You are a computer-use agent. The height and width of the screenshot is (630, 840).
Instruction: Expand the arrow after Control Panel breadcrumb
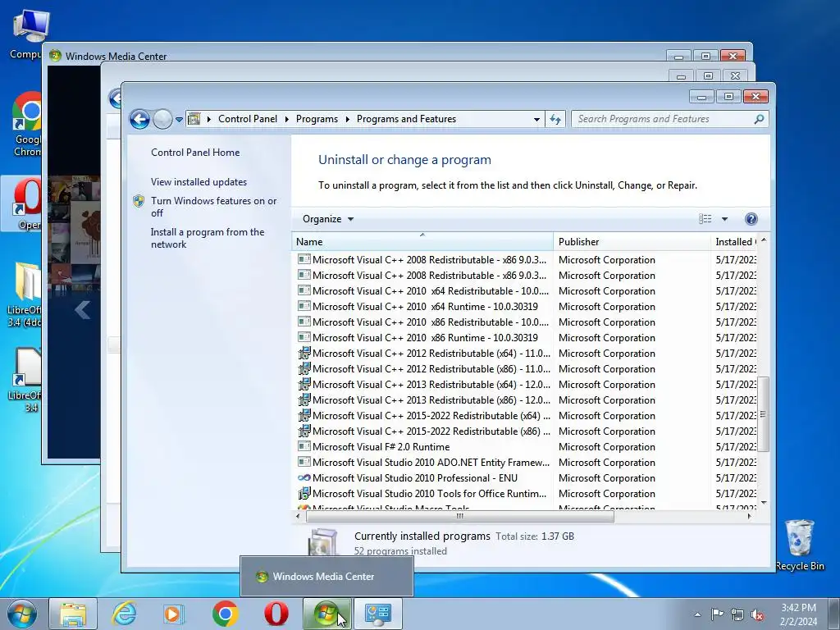coord(286,119)
